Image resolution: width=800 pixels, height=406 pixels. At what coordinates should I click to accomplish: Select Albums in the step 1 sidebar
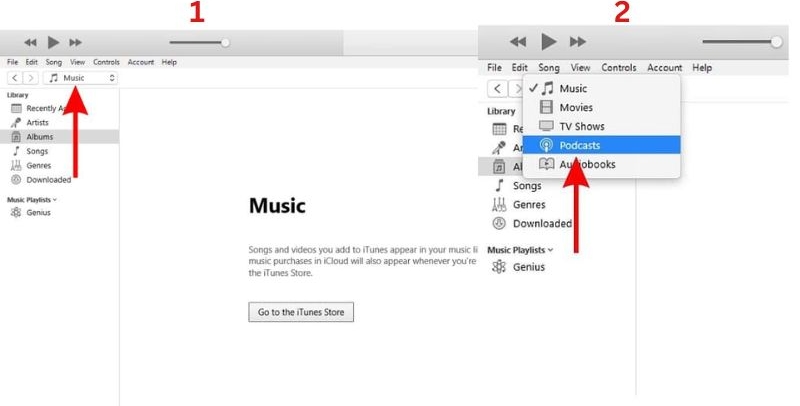coord(40,137)
